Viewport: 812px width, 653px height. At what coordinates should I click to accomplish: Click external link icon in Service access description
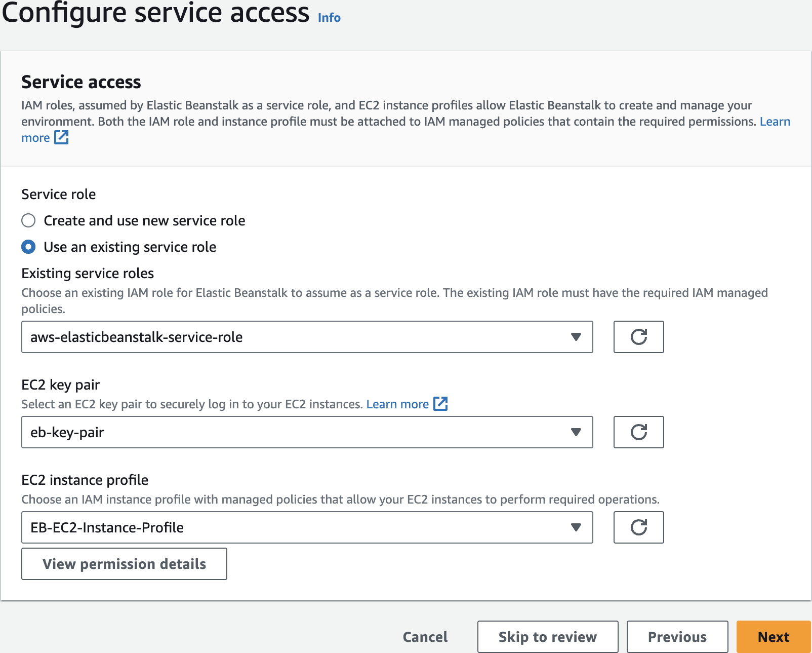(x=61, y=137)
